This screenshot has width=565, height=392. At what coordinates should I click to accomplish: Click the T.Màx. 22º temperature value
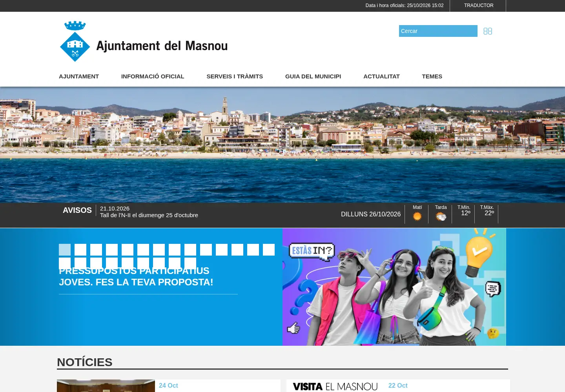click(489, 213)
